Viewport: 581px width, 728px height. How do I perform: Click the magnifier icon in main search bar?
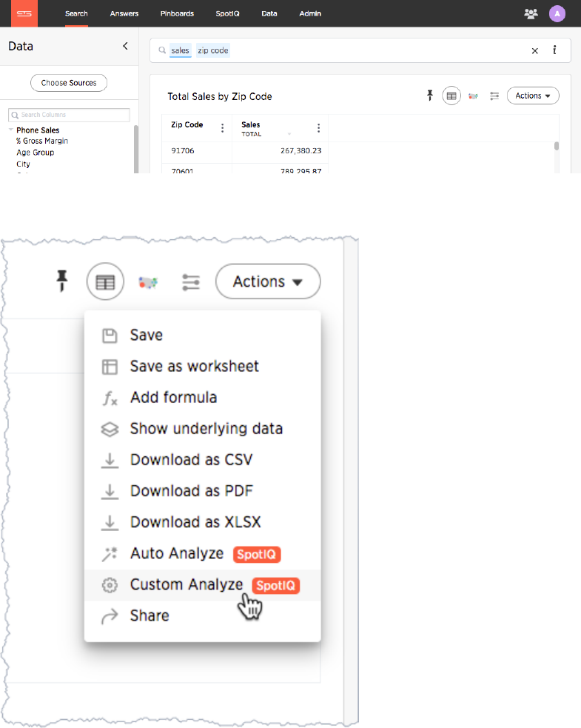pyautogui.click(x=162, y=50)
